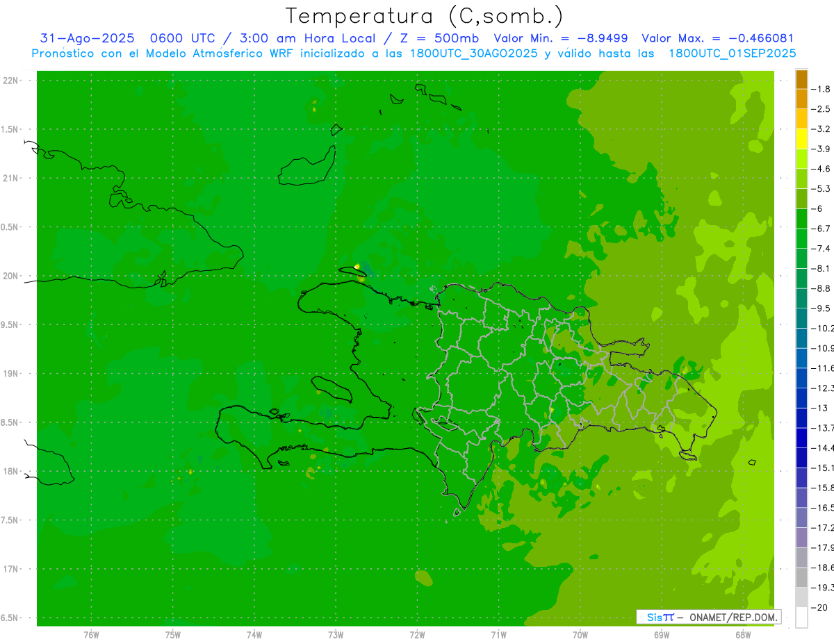The width and height of the screenshot is (834, 644).
Task: Click the -8.8 legend value
Action: (x=821, y=288)
